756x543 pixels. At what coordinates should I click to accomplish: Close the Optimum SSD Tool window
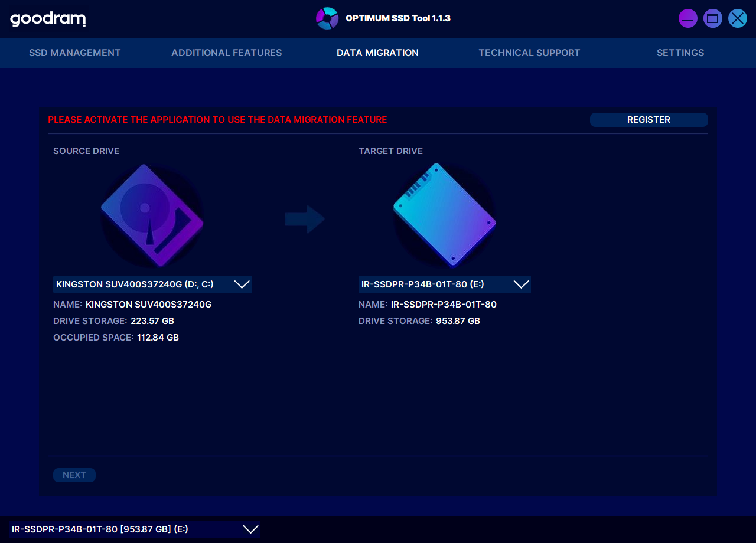click(x=738, y=18)
